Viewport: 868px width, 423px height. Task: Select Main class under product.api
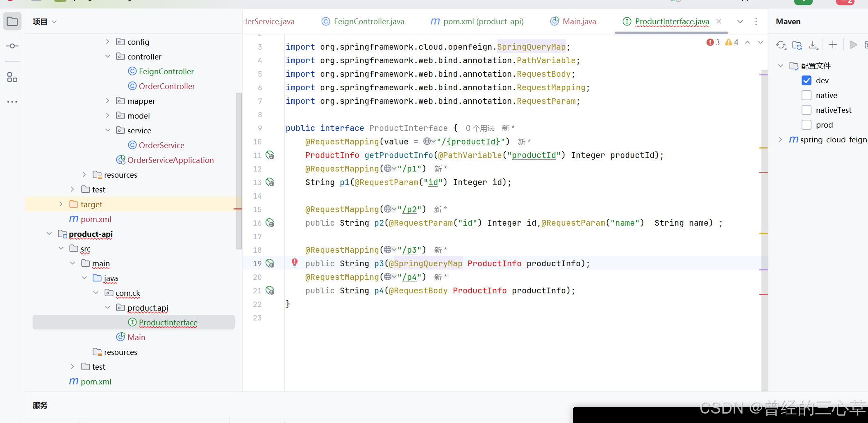click(131, 337)
